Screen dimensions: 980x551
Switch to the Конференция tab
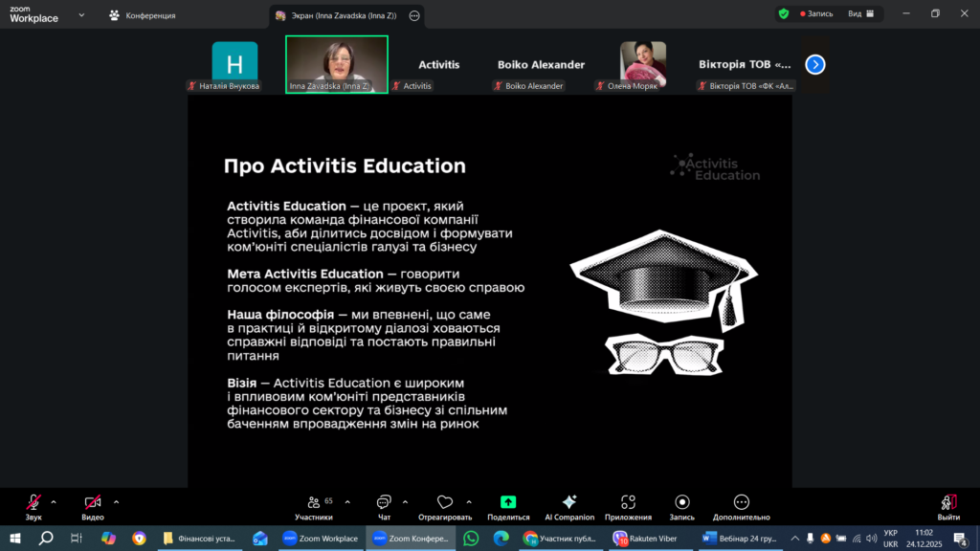point(142,15)
